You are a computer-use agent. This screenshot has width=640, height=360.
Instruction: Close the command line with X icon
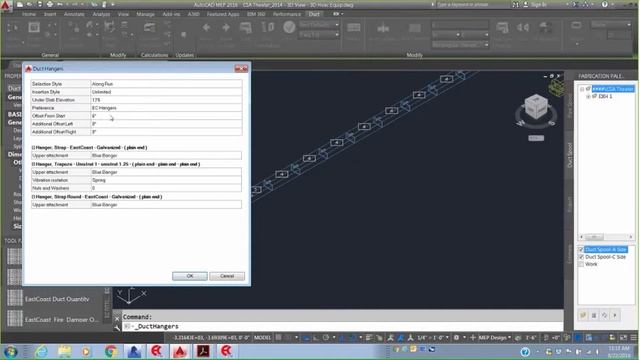pos(117,318)
